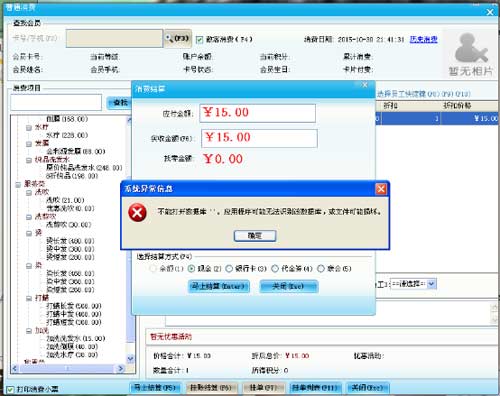Collapse the 服务类 root category

click(18, 185)
